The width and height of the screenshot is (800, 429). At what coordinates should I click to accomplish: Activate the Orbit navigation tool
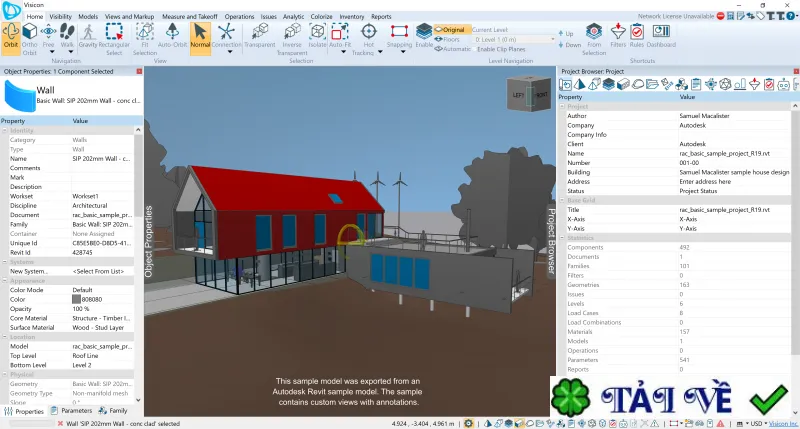click(x=10, y=36)
